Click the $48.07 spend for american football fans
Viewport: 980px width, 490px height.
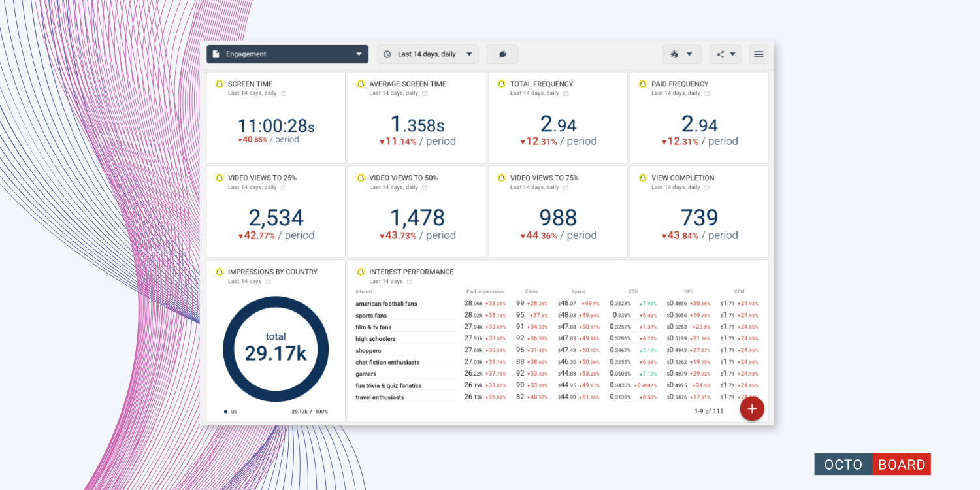coord(566,304)
